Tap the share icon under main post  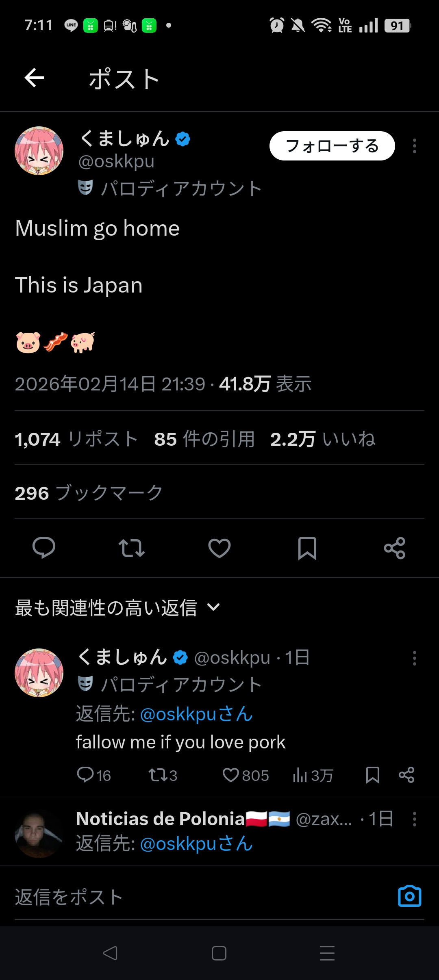[x=395, y=548]
